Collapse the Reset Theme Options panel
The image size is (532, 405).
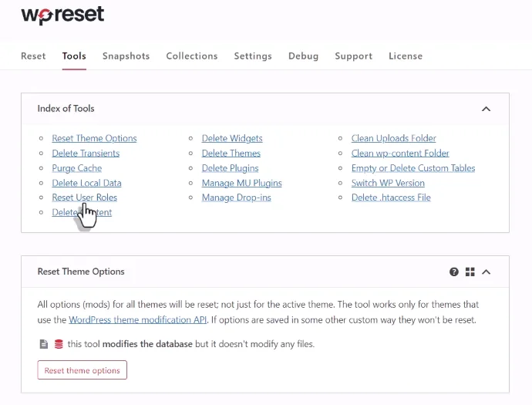click(x=487, y=272)
